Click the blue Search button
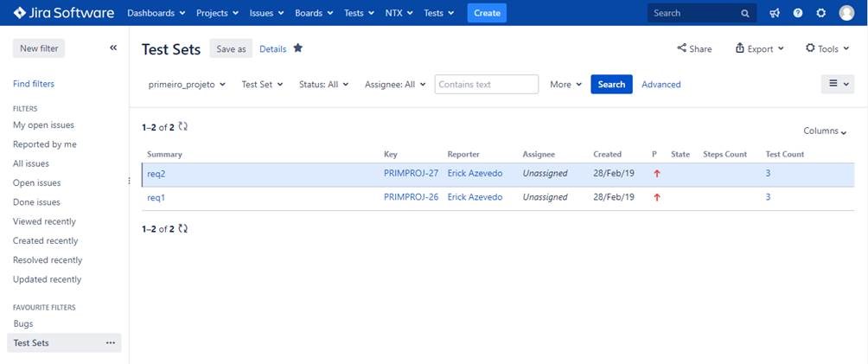Image resolution: width=868 pixels, height=364 pixels. tap(611, 84)
